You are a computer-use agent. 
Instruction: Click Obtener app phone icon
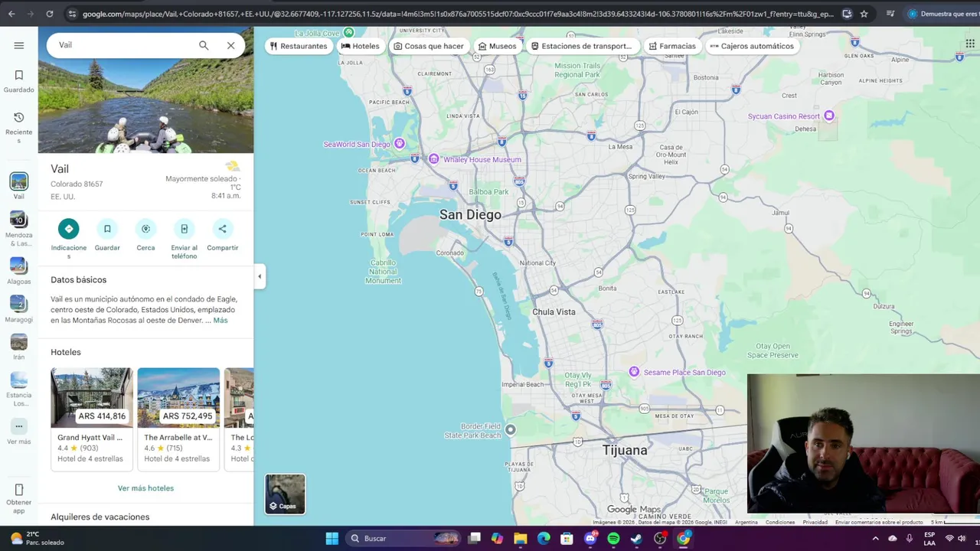tap(18, 490)
